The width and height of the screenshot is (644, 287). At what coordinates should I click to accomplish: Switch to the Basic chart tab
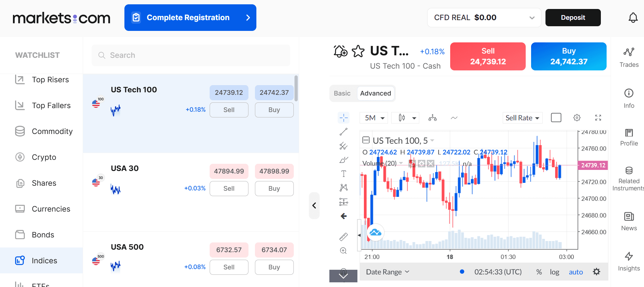[x=342, y=93]
